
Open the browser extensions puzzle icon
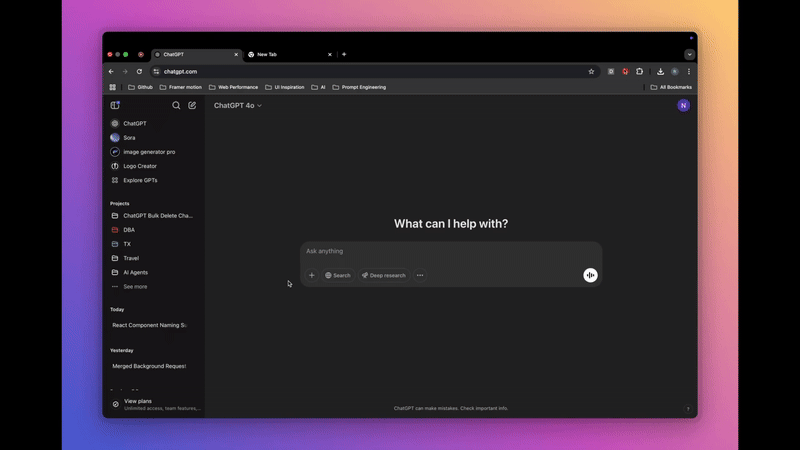pos(639,72)
